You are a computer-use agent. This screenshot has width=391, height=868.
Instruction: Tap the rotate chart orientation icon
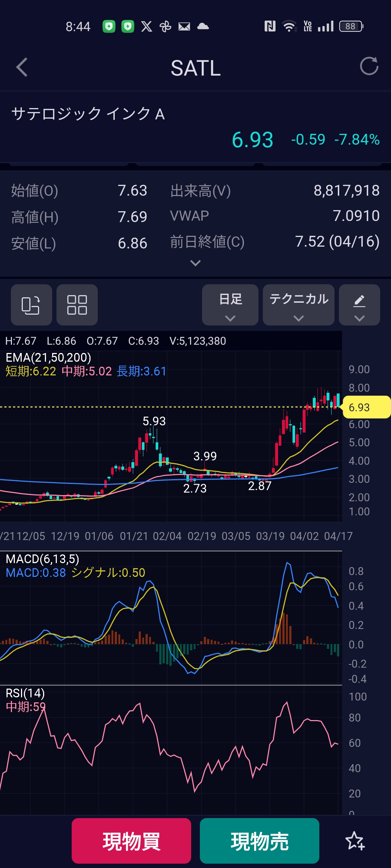[x=31, y=305]
